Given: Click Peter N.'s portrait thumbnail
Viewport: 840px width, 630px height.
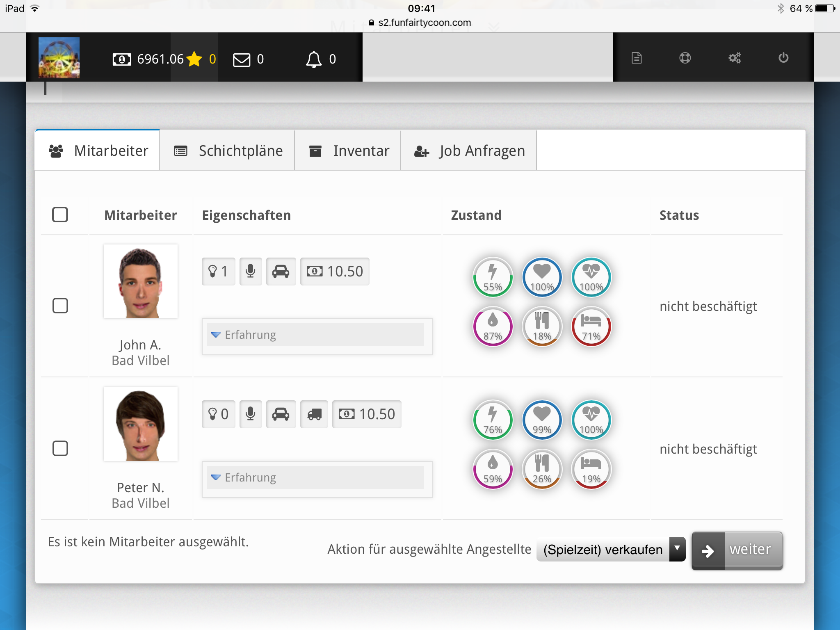Looking at the screenshot, I should [141, 424].
